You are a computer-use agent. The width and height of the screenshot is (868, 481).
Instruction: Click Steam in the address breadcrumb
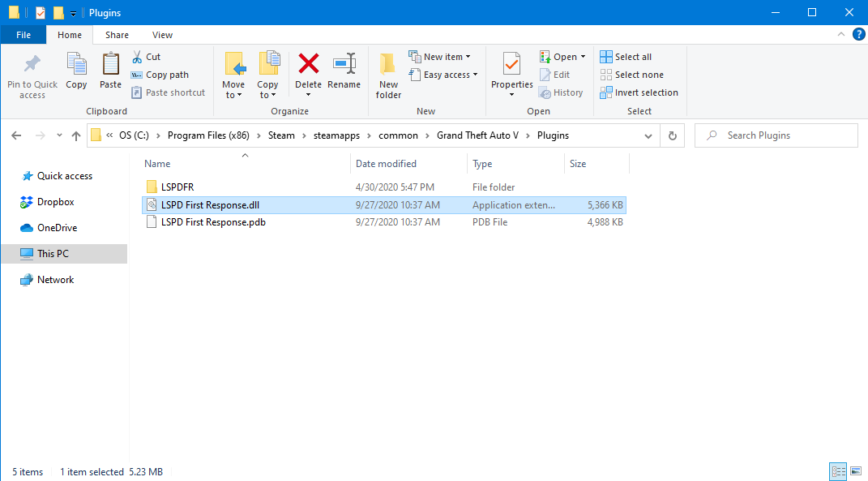coord(281,135)
